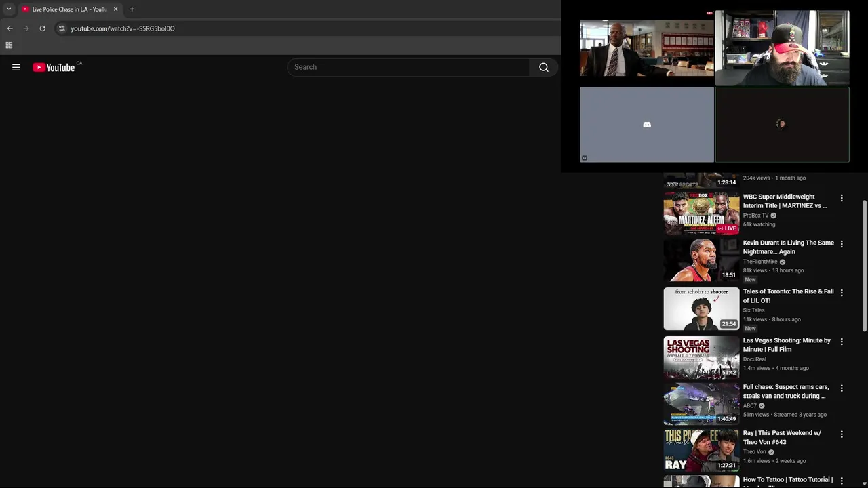The width and height of the screenshot is (868, 488).
Task: Click the address bar URL text
Action: pyautogui.click(x=123, y=28)
